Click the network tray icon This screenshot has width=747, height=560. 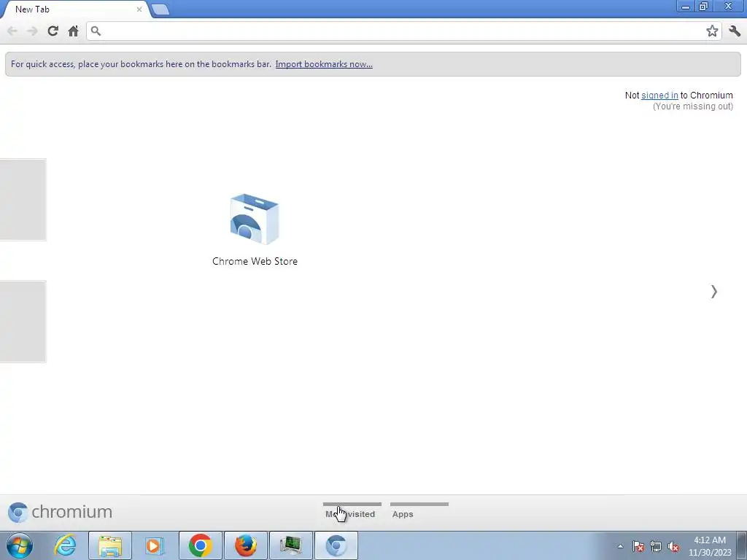click(x=656, y=547)
